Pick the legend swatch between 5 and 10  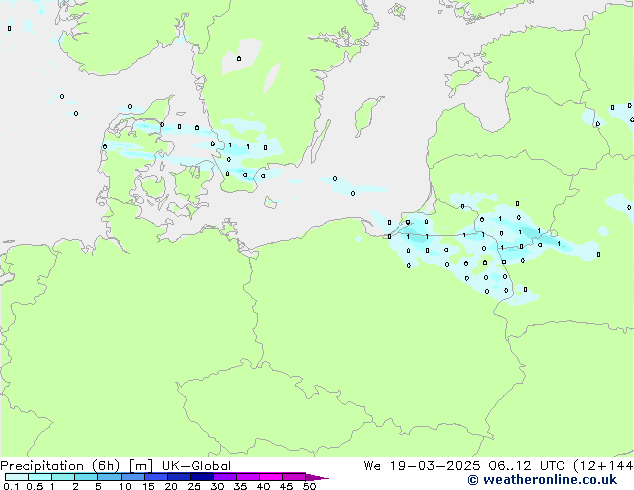point(110,477)
